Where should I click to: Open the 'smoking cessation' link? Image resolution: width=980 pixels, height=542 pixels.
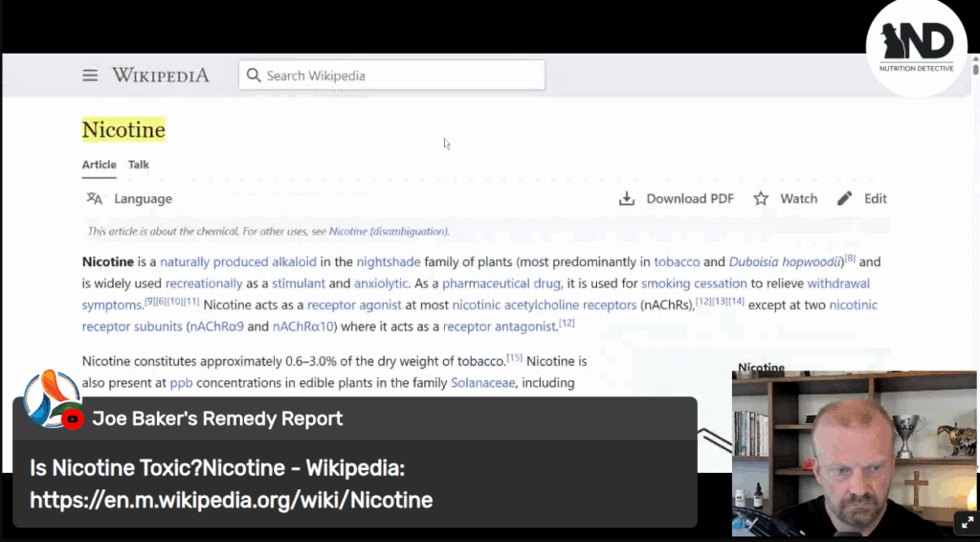[694, 283]
